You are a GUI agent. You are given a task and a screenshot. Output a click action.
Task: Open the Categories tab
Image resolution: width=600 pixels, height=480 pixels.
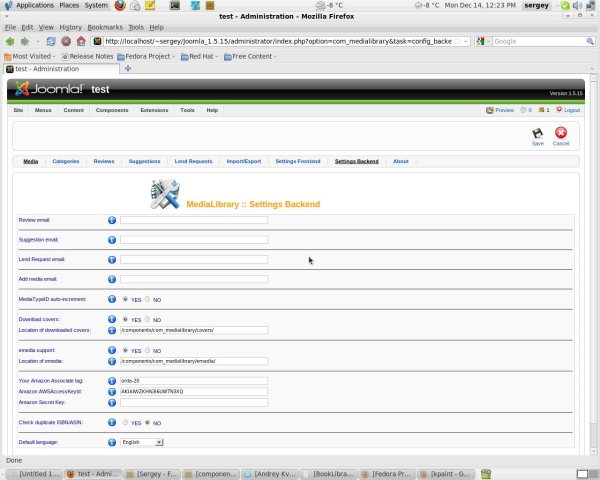[x=65, y=162]
